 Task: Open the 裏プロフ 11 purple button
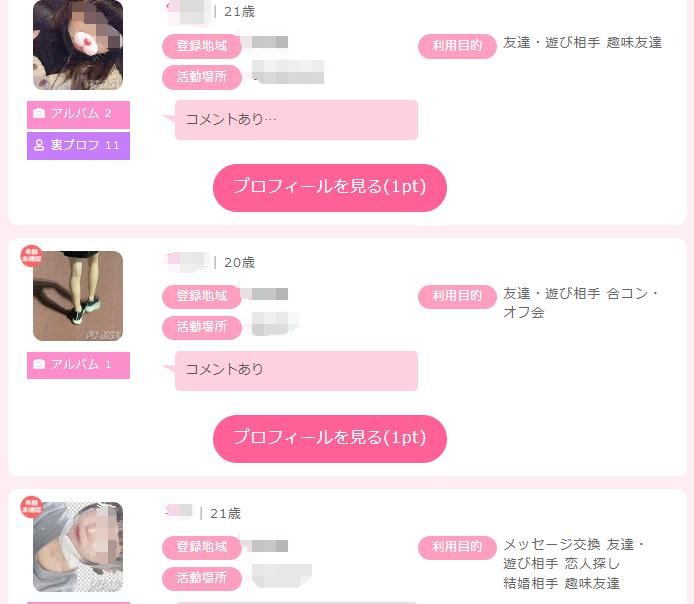point(78,146)
